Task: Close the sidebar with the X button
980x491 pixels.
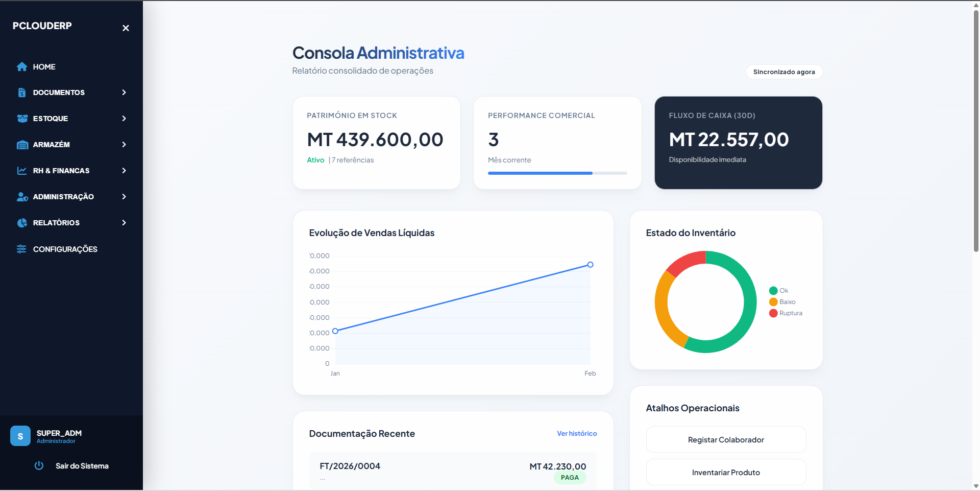Action: 126,28
